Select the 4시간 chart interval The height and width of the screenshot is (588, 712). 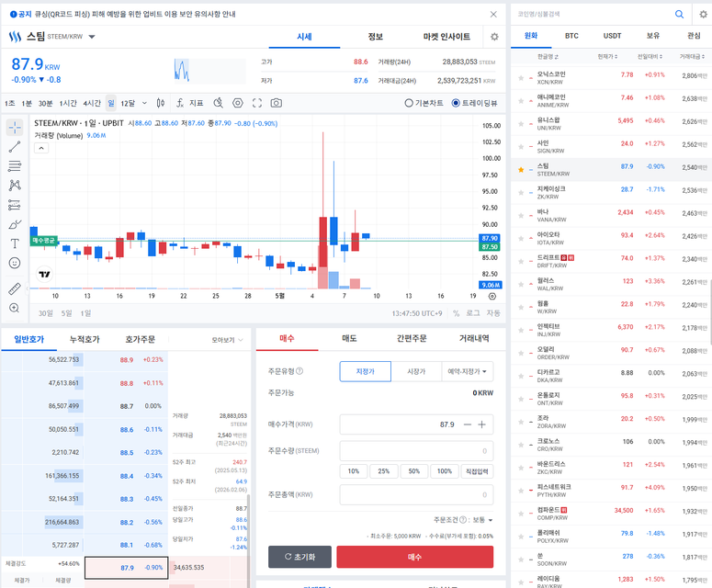(x=92, y=103)
